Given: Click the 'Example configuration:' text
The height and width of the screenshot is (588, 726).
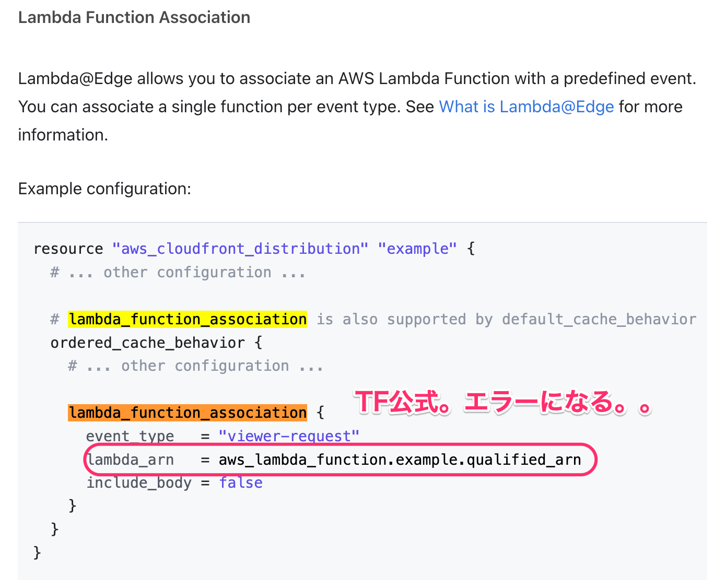Looking at the screenshot, I should [x=104, y=189].
